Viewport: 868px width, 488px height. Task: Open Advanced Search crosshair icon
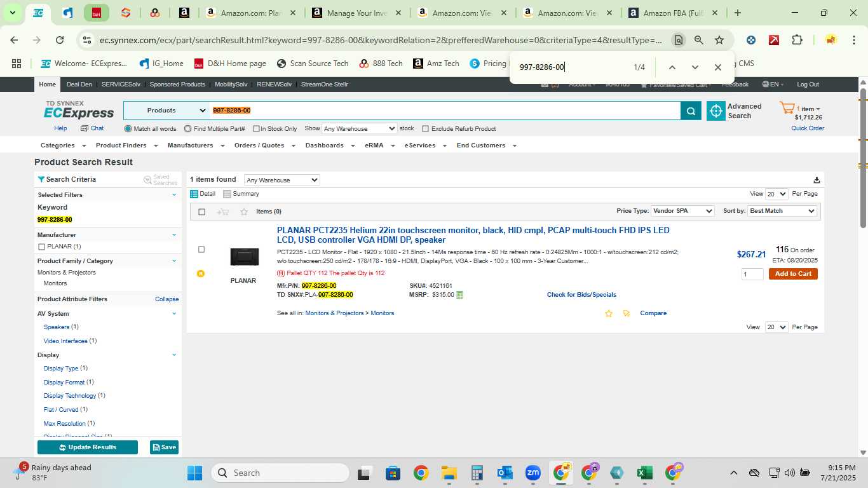(x=716, y=111)
